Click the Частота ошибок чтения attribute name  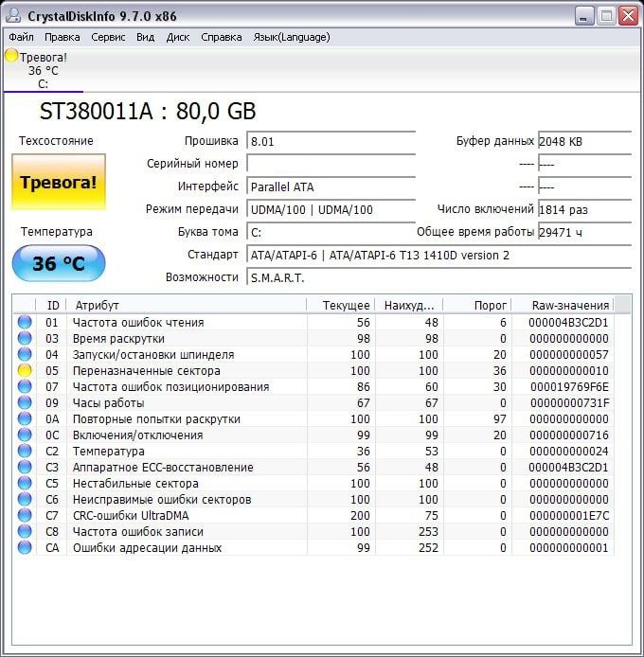click(x=138, y=322)
